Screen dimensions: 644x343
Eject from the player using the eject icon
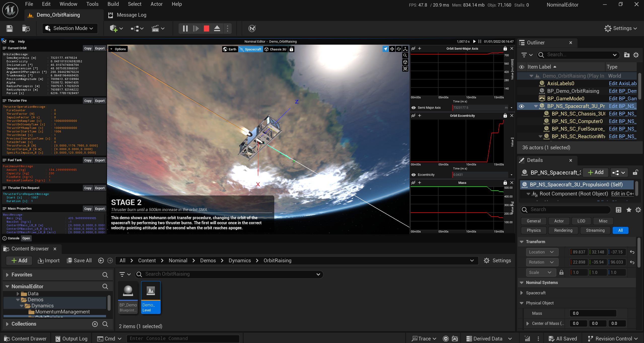click(x=217, y=28)
